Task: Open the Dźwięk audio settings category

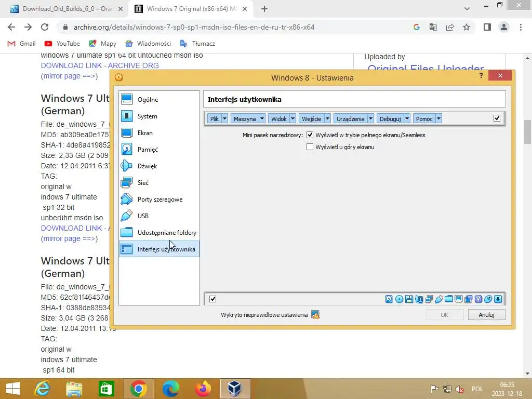Action: click(x=159, y=166)
